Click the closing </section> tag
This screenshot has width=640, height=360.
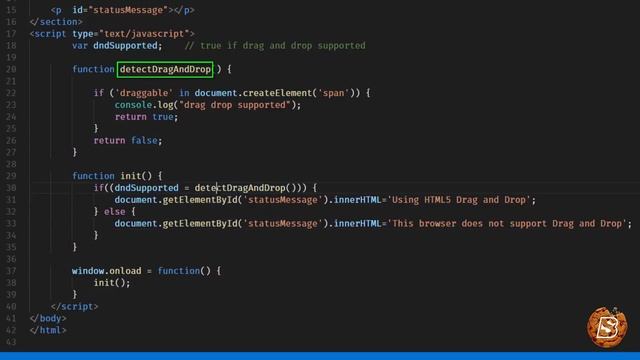(56, 22)
